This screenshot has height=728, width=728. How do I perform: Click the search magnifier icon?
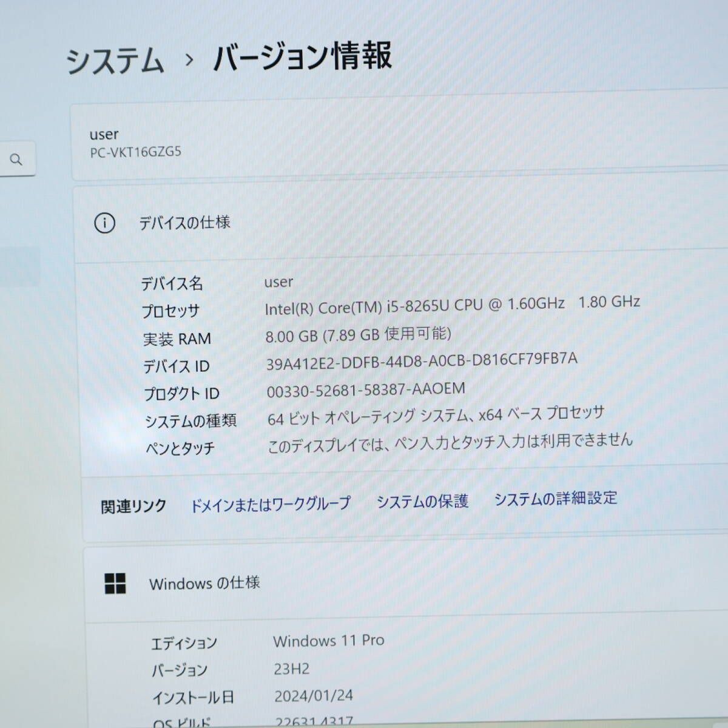(x=16, y=160)
